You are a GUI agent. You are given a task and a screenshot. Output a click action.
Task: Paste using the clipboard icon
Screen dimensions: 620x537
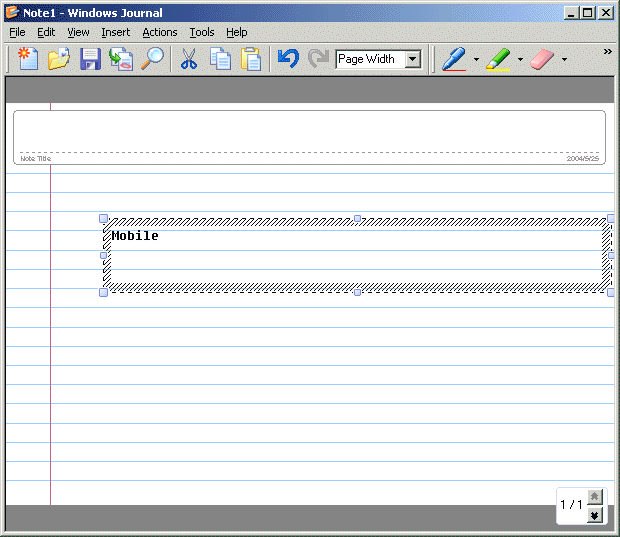pos(251,59)
